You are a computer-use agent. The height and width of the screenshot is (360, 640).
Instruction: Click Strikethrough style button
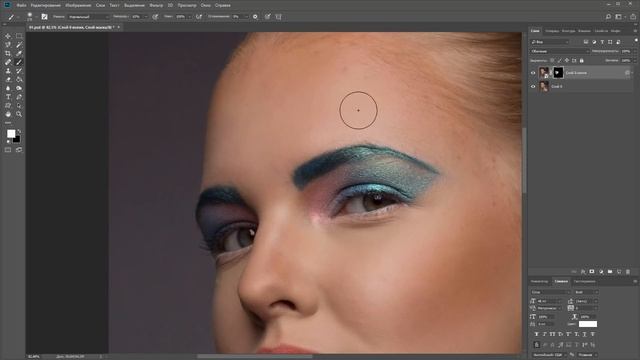(593, 334)
